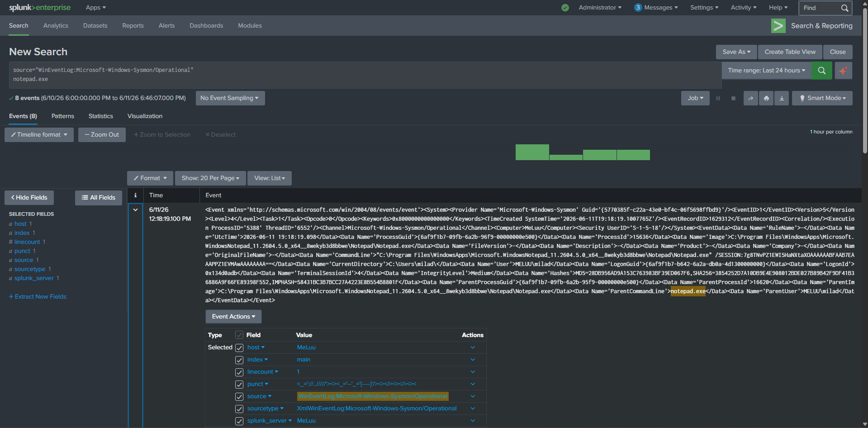Open actions chevron for source row
The height and width of the screenshot is (428, 868).
pos(473,396)
